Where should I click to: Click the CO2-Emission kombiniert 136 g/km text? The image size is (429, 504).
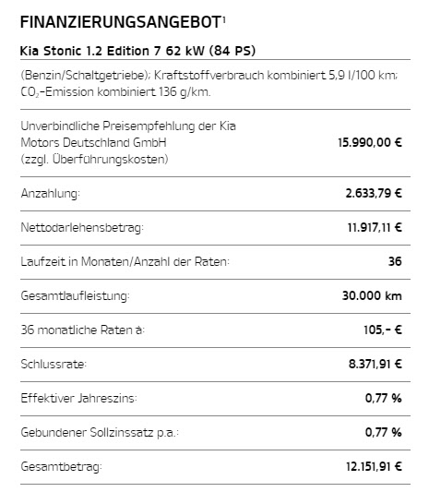pyautogui.click(x=115, y=92)
